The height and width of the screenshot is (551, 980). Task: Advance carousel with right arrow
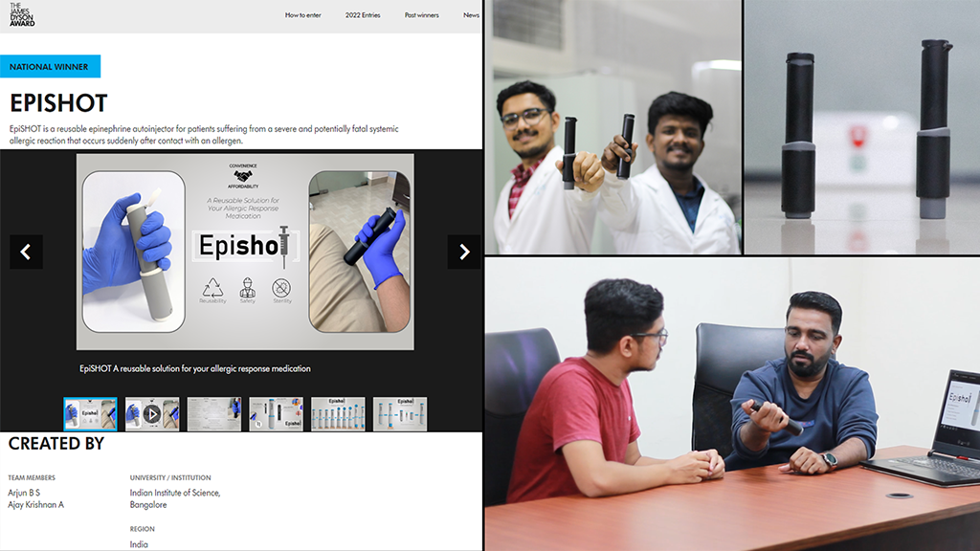464,252
